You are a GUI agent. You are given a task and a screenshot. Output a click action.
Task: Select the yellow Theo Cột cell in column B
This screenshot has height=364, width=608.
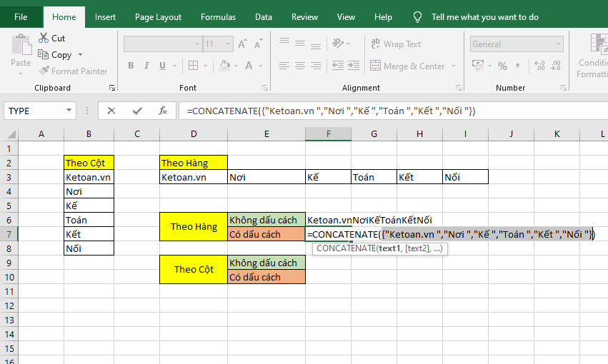[89, 163]
